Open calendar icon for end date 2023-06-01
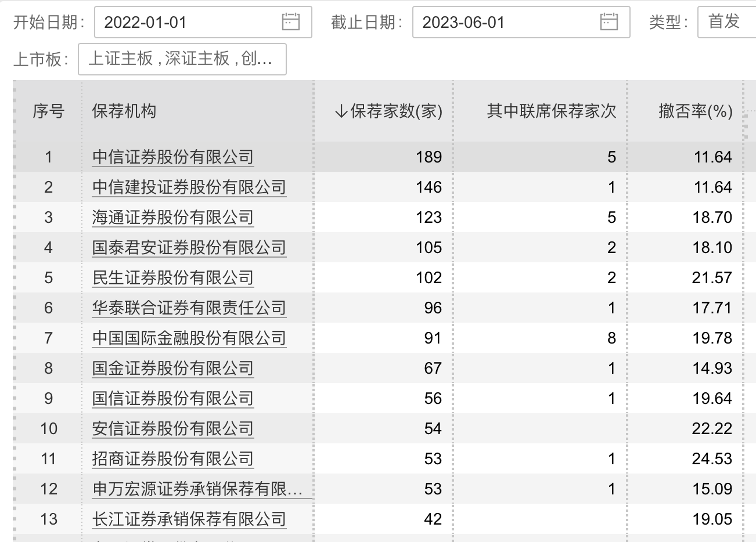 [609, 22]
